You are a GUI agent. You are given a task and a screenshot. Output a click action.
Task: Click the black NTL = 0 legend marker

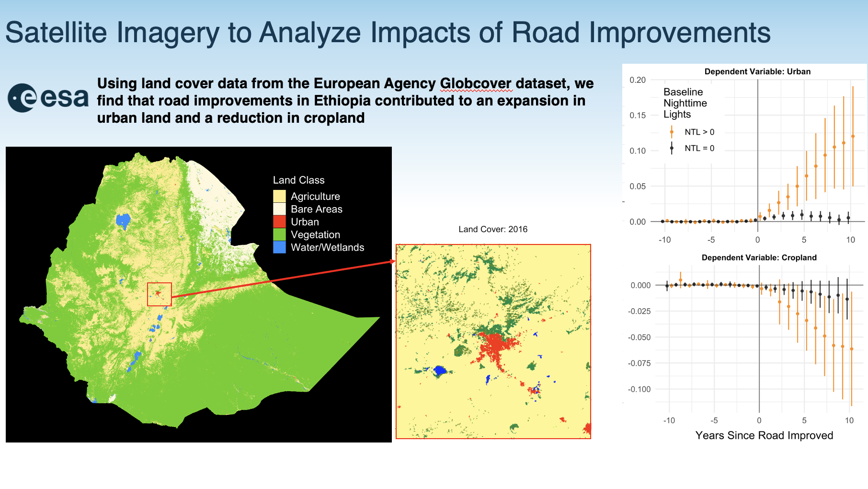(672, 148)
